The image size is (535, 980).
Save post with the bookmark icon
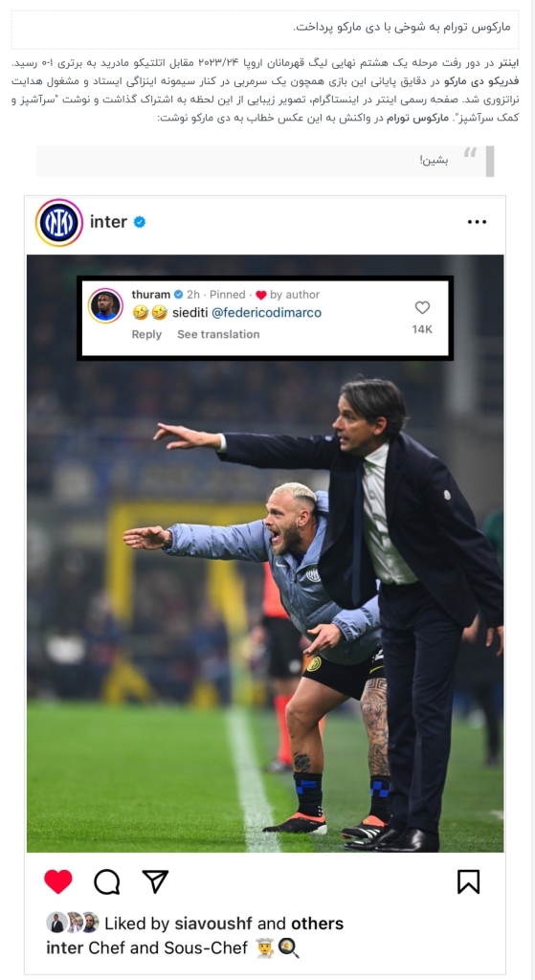pos(468,881)
